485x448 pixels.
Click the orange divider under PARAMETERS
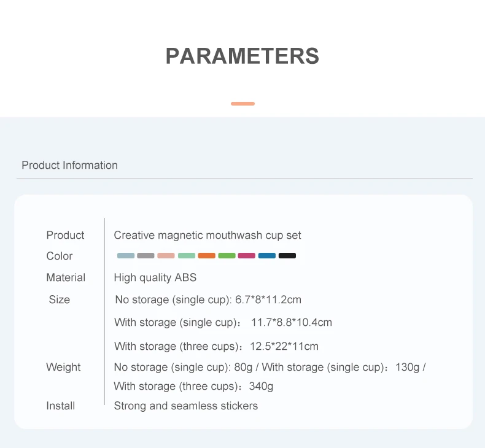click(243, 104)
